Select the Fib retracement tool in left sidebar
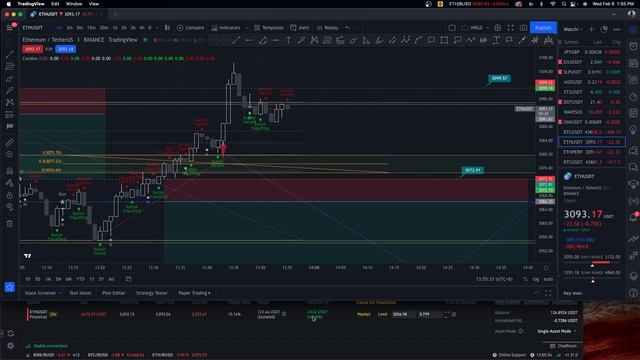 [10, 66]
